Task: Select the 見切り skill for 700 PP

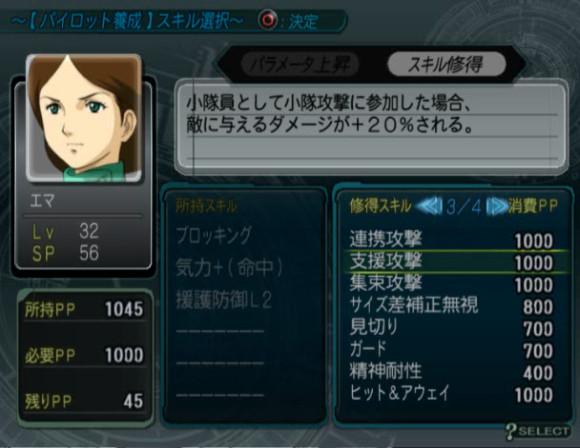Action: (452, 327)
